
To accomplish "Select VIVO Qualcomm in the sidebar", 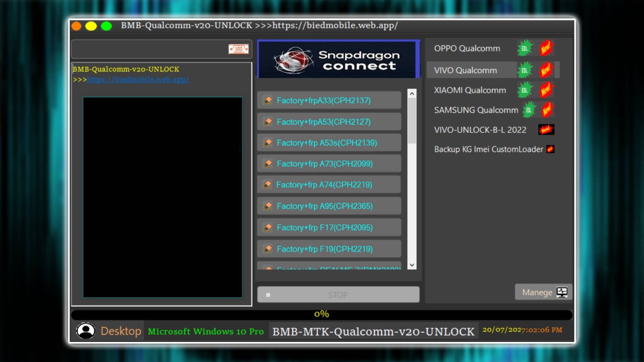I will point(465,70).
